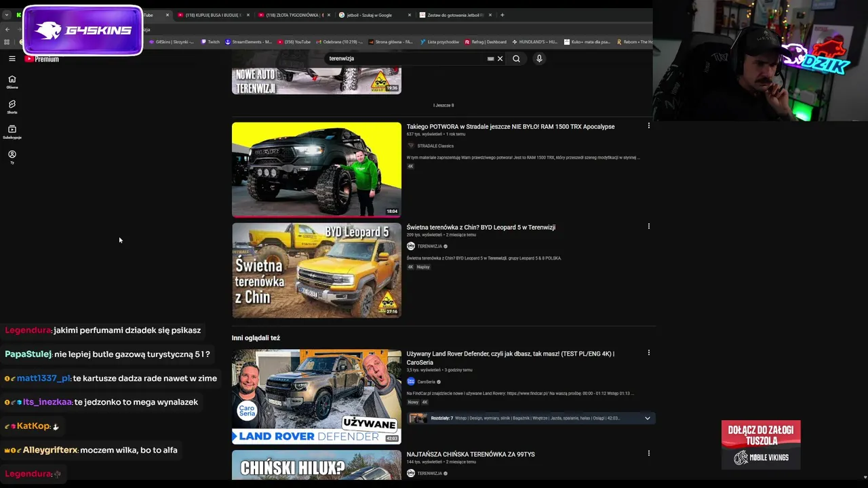The image size is (868, 488).
Task: Play the RAM 1500 TRX Apocalypse thumbnail
Action: pyautogui.click(x=317, y=169)
